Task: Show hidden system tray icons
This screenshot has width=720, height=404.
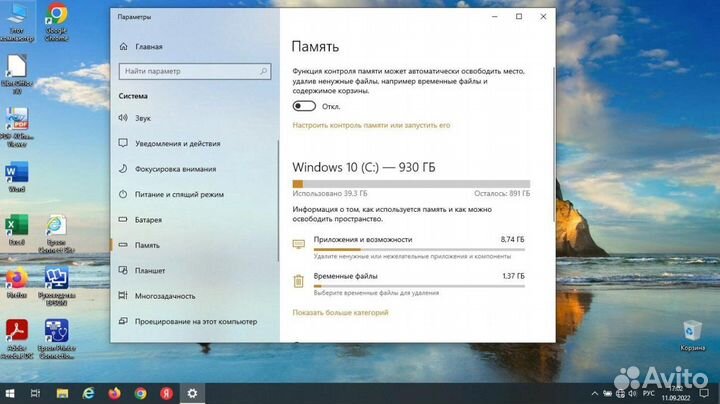Action: click(595, 393)
